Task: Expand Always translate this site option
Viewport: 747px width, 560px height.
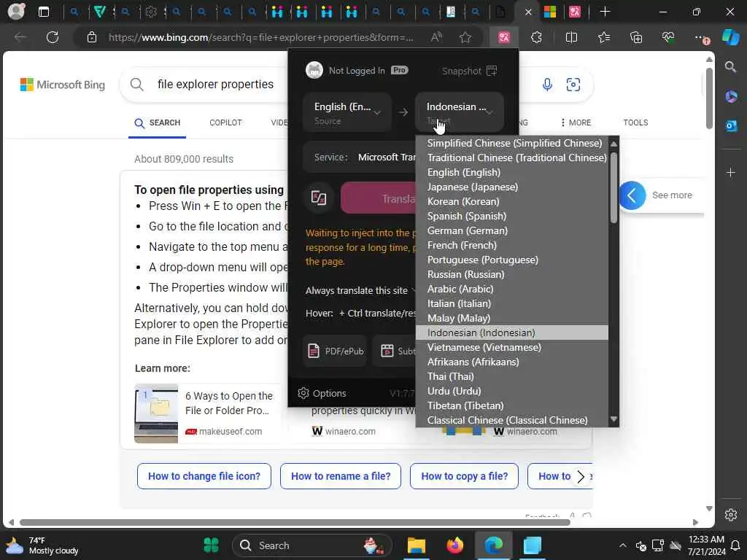Action: [x=361, y=290]
